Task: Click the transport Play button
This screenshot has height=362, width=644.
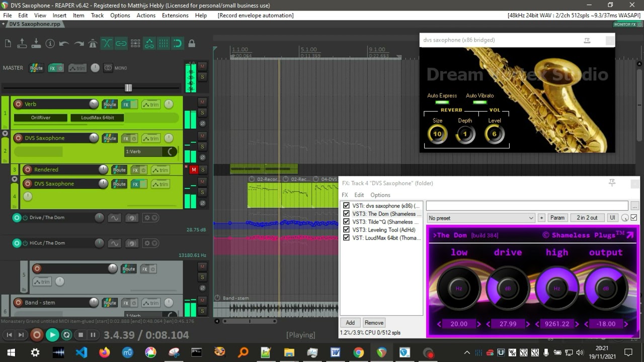Action: point(52,335)
